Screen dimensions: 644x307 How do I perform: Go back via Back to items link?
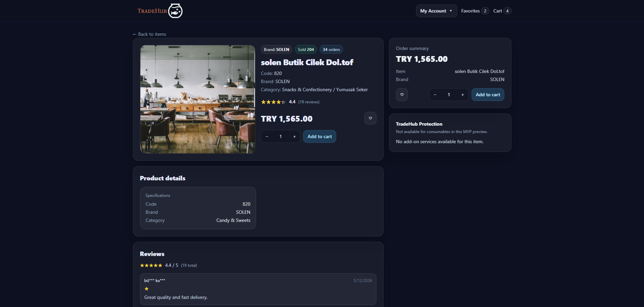(149, 34)
